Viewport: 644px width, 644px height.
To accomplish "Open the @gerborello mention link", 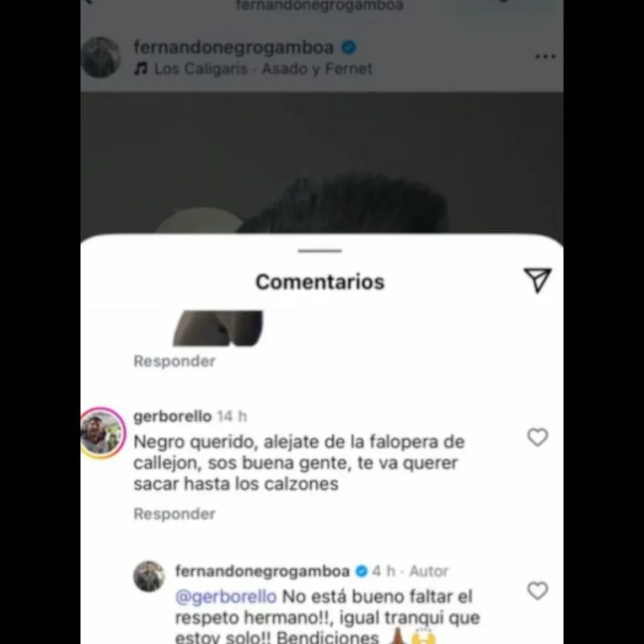I will click(x=226, y=596).
